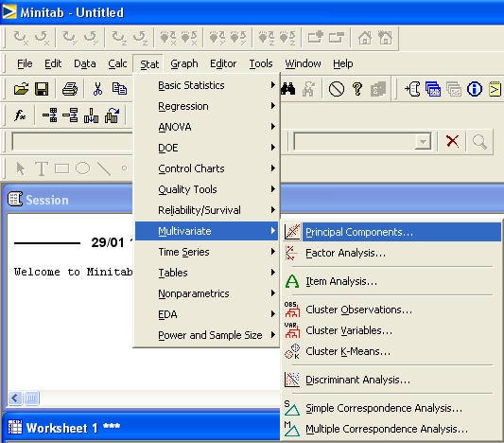Select the Text T tool
Viewport: 504px width, 443px height.
click(42, 168)
